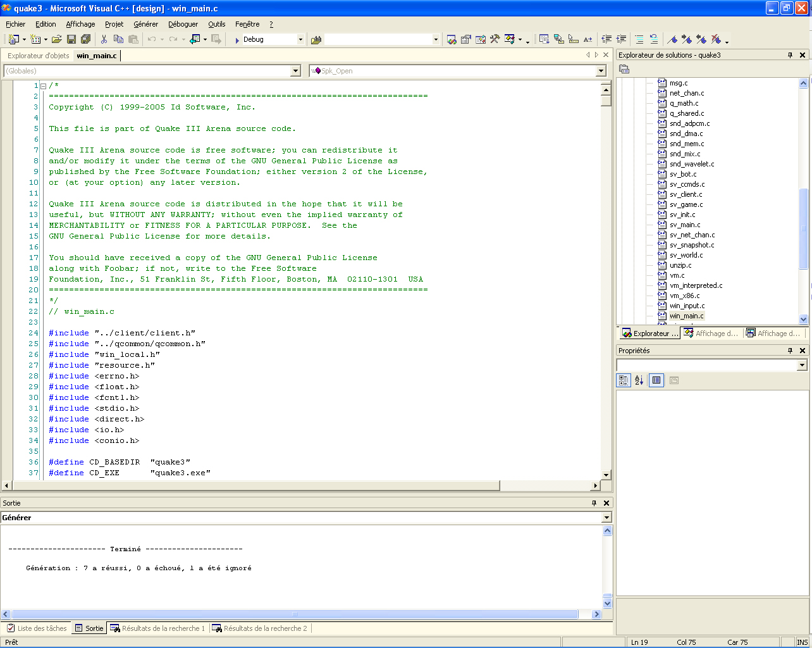Click the Copy toolbar icon

click(118, 39)
